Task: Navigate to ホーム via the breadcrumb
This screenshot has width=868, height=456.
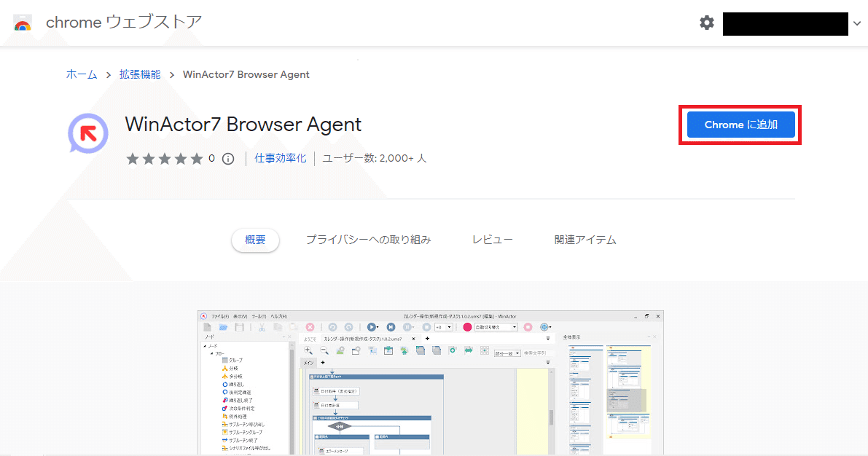Action: (x=82, y=74)
